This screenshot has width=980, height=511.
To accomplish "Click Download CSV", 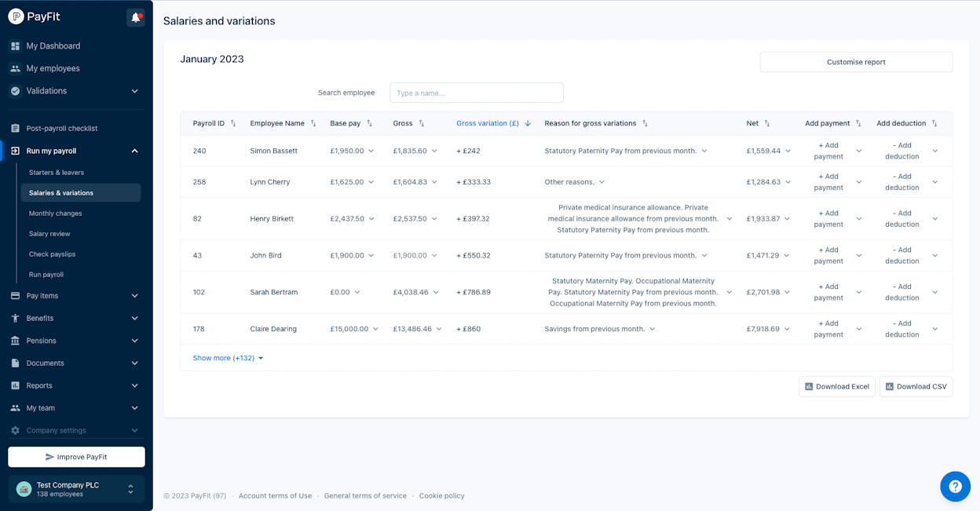I will click(916, 386).
